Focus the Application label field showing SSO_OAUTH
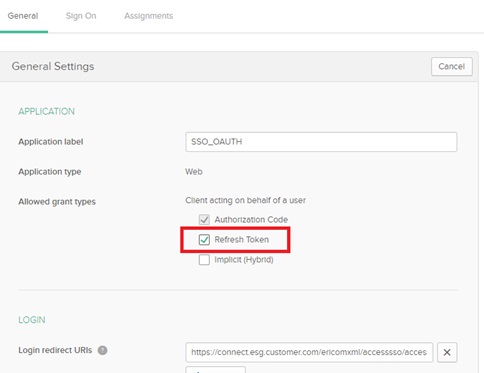This screenshot has height=373, width=484. pos(321,142)
